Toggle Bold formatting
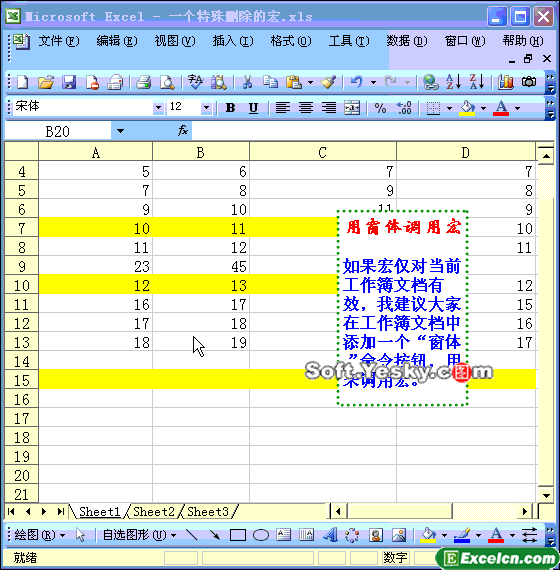Screen dimensions: 560x570 click(x=230, y=108)
